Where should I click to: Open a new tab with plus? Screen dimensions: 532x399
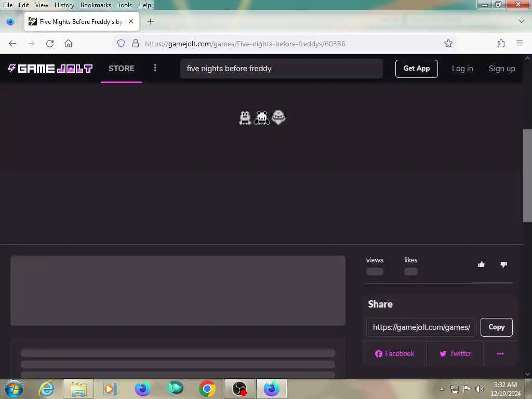click(x=150, y=22)
